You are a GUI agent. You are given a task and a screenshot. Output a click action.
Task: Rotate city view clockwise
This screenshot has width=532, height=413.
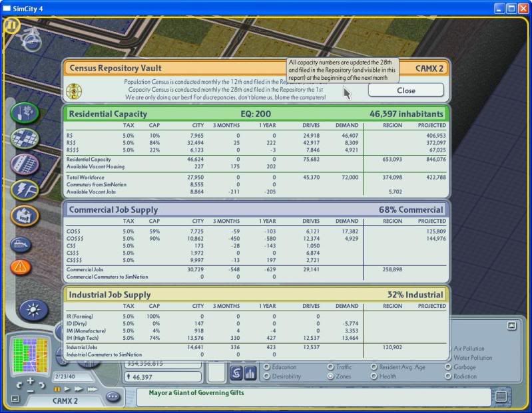click(x=41, y=385)
